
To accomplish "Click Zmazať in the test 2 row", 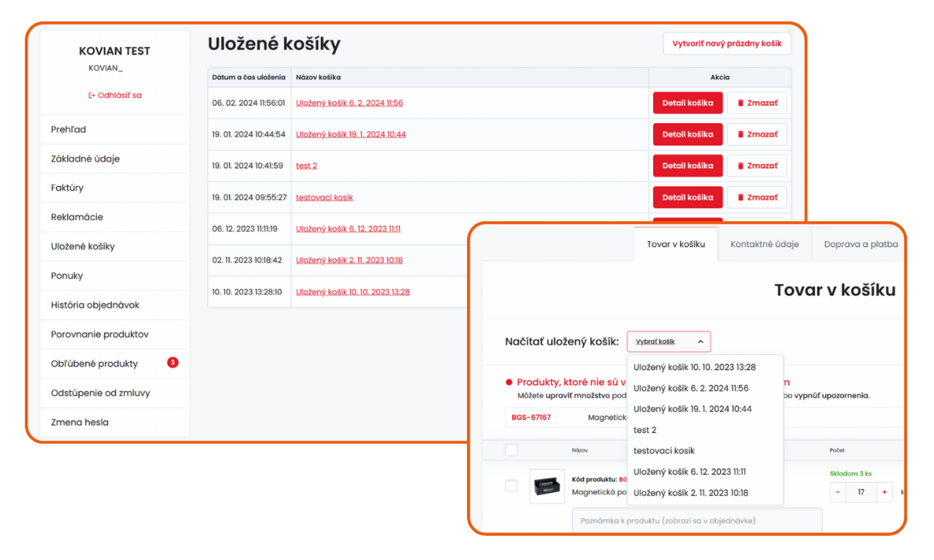I will (x=757, y=166).
